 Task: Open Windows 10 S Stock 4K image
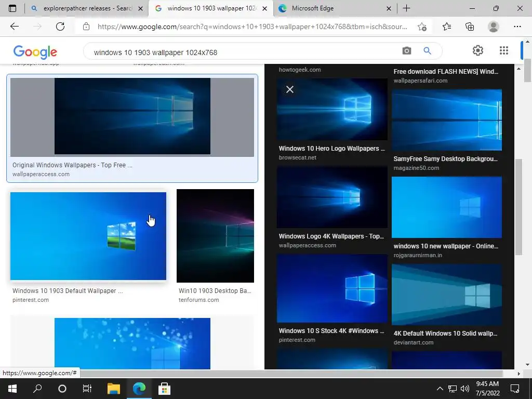332,288
